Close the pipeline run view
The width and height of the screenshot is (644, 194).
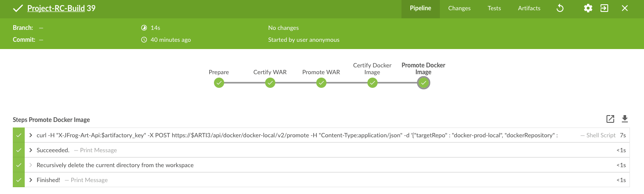625,8
